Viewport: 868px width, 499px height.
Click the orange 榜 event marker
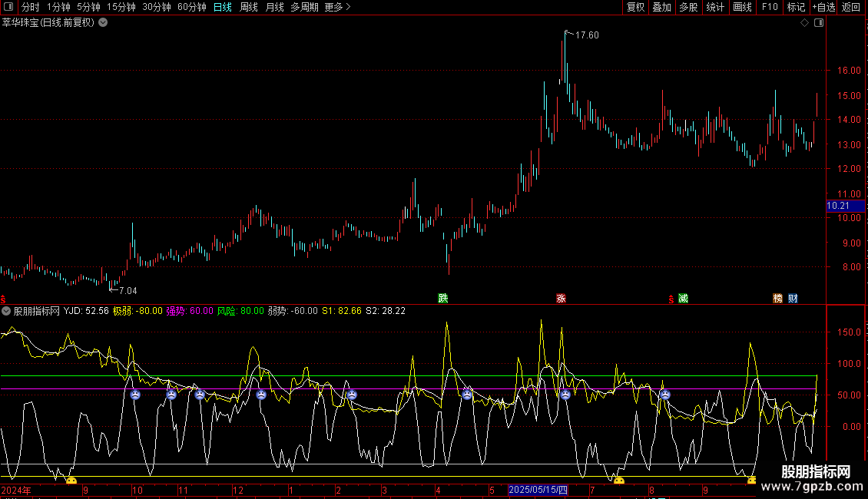778,298
